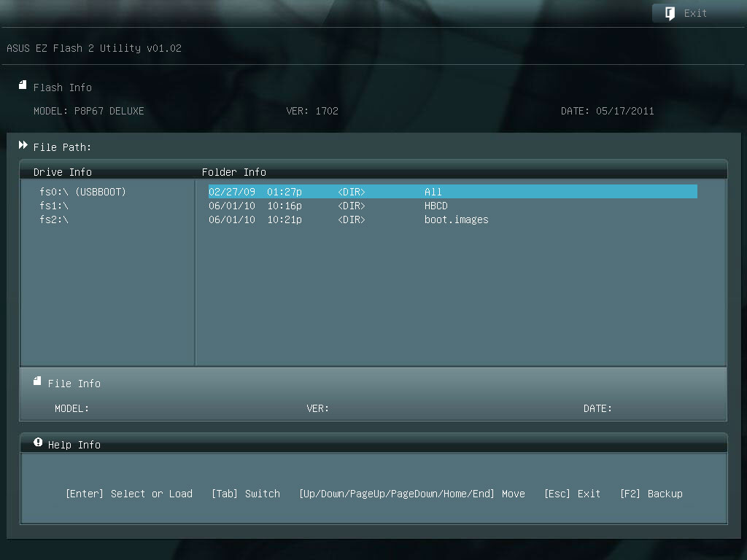Click the File Info DATE: field

click(597, 408)
